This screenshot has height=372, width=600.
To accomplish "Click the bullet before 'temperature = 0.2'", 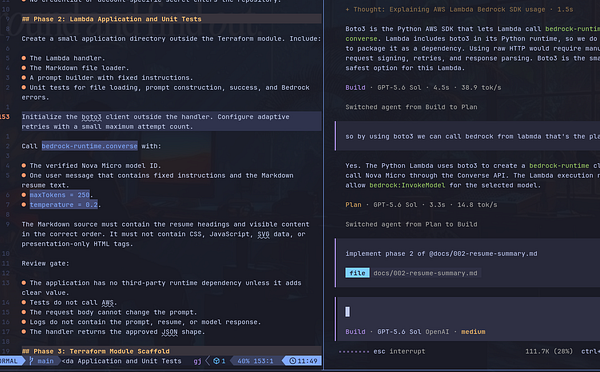I will [24, 205].
